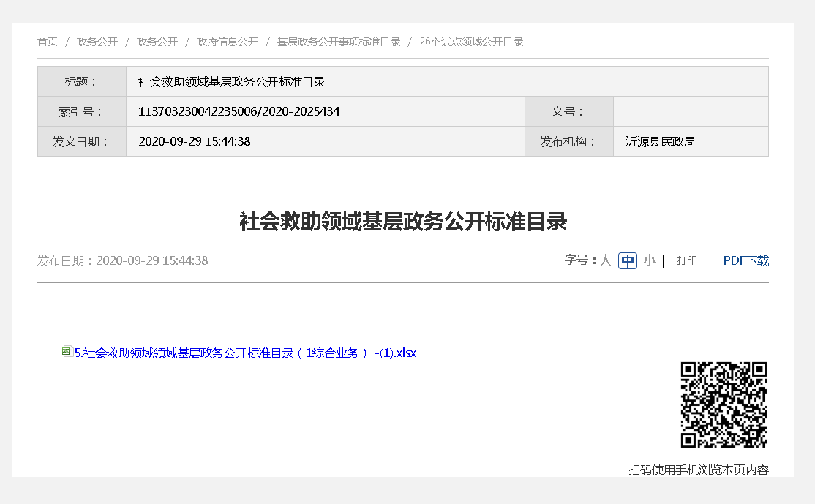Click the bold article headline 社会救助领域基层政务公开标准目录
815x504 pixels.
click(403, 222)
